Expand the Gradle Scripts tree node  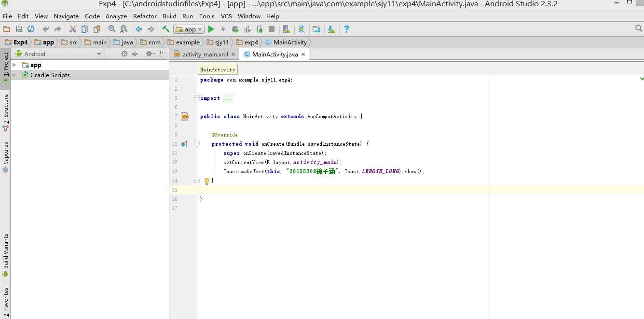pos(14,75)
